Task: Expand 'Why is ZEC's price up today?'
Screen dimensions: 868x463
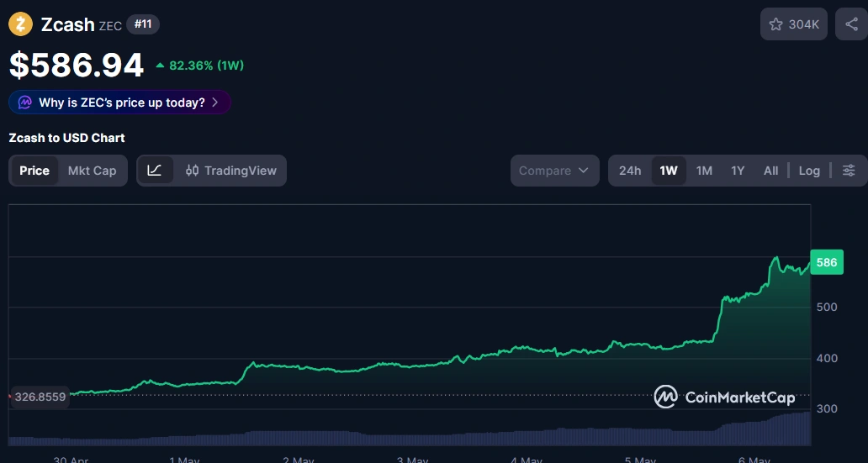Action: pos(119,103)
